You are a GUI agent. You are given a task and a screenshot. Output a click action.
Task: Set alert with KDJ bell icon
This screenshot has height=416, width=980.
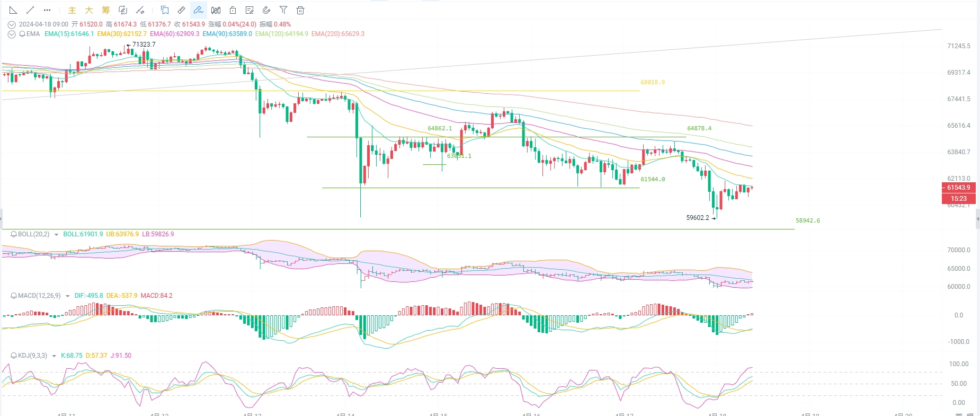tap(14, 356)
